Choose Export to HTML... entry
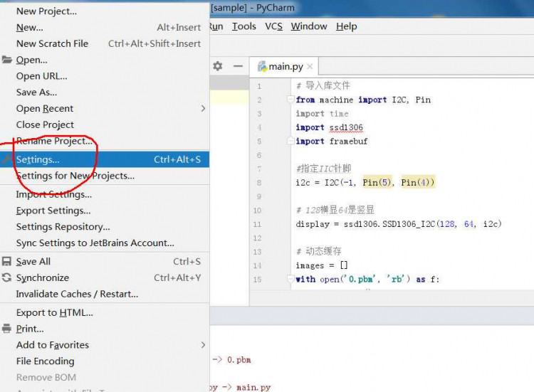 click(x=105, y=312)
